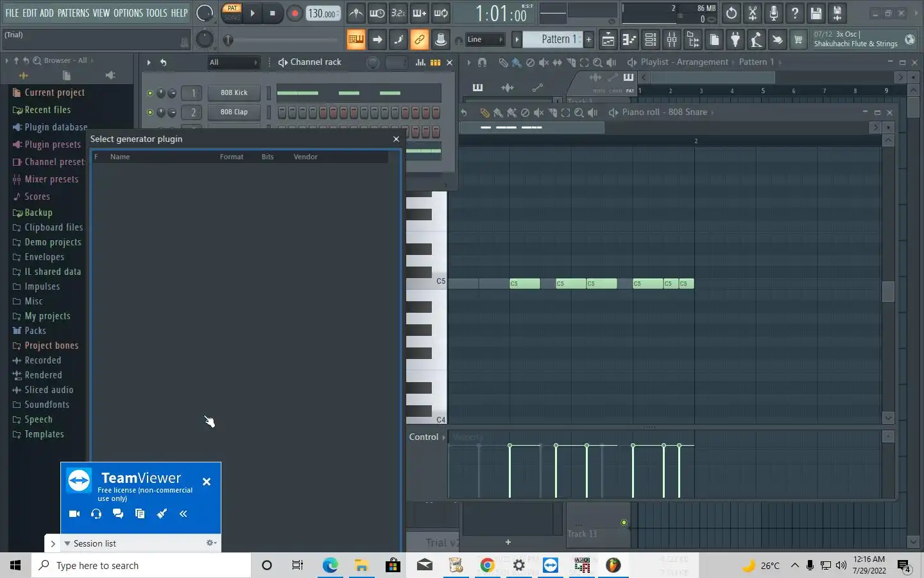Click the microphone recording icon

pyautogui.click(x=774, y=13)
